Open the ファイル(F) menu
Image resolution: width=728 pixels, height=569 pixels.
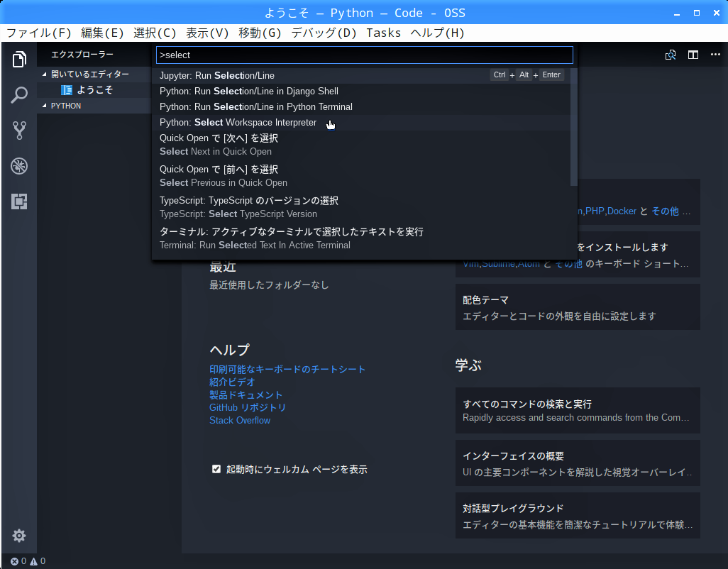pos(38,33)
